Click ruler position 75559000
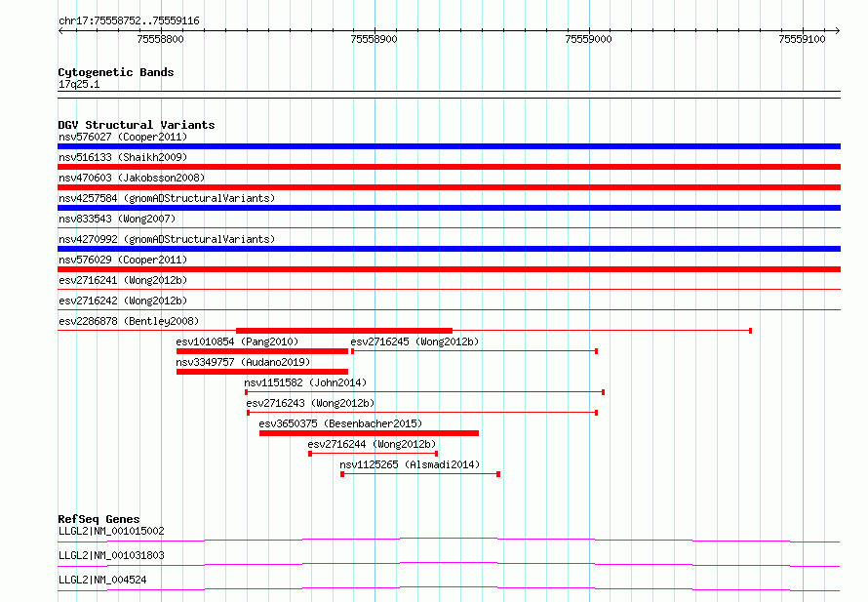 pos(588,39)
